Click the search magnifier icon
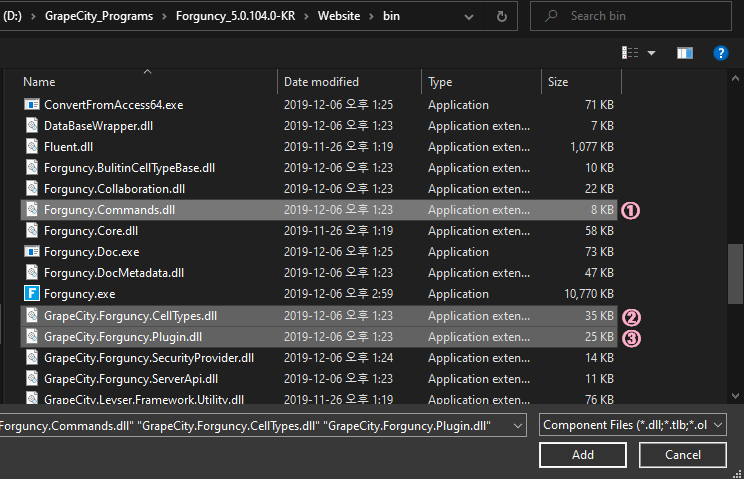Image resolution: width=744 pixels, height=479 pixels. tap(551, 16)
